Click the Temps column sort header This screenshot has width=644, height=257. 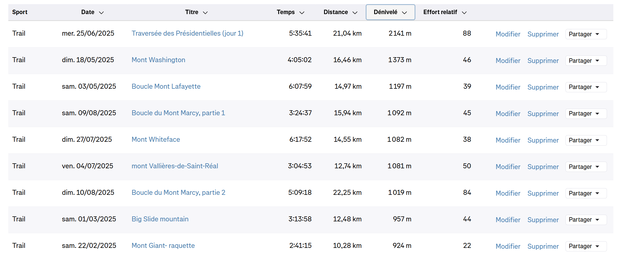290,12
